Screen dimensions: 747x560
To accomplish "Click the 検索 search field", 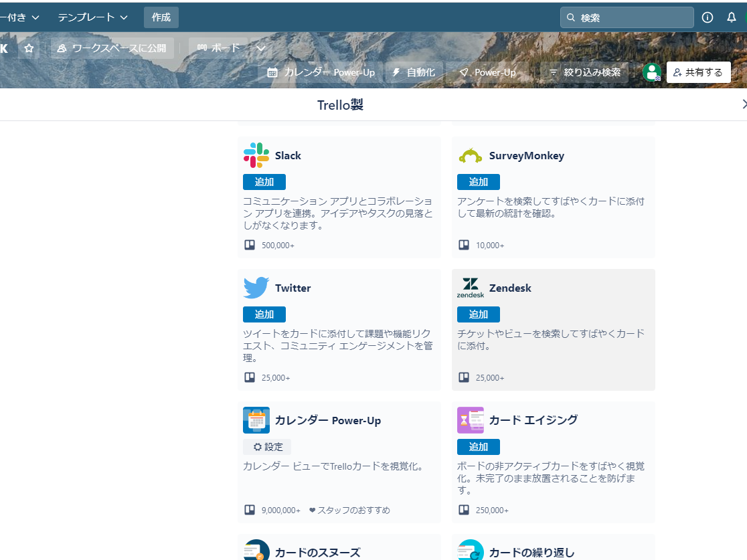I will 627,17.
